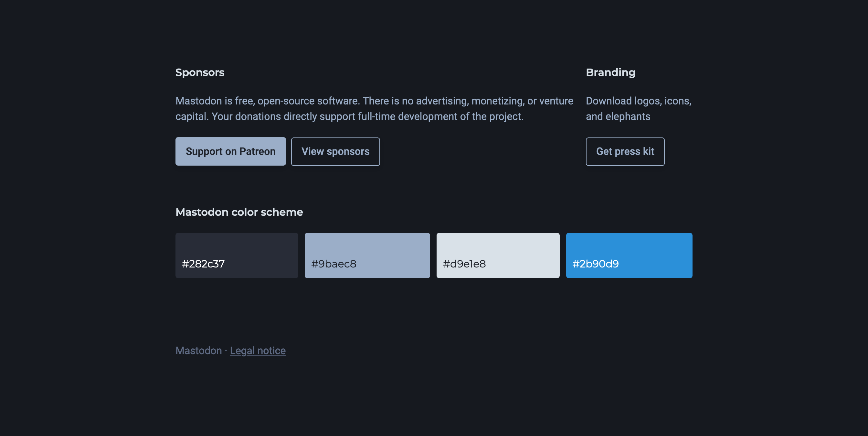This screenshot has width=868, height=436.
Task: Click the Sponsors heading
Action: tap(200, 72)
